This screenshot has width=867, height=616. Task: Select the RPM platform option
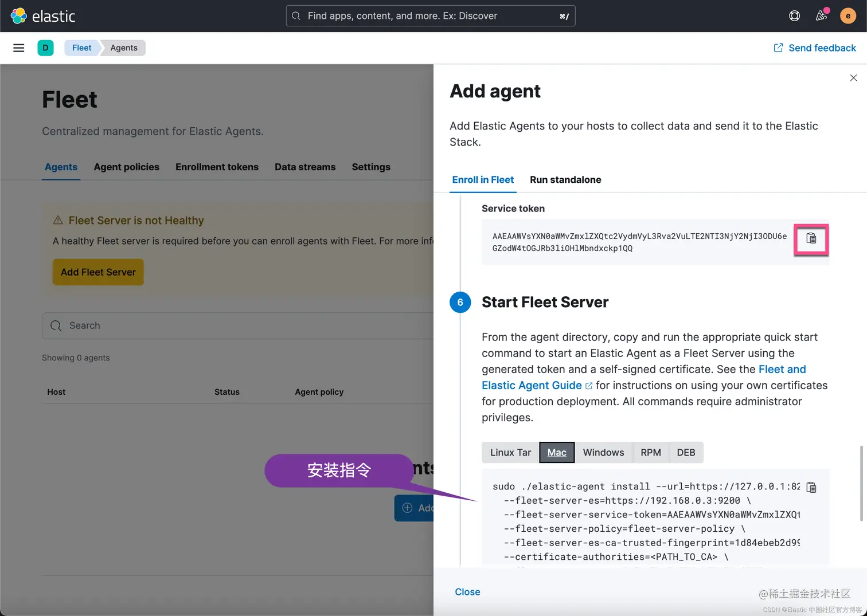pyautogui.click(x=651, y=453)
